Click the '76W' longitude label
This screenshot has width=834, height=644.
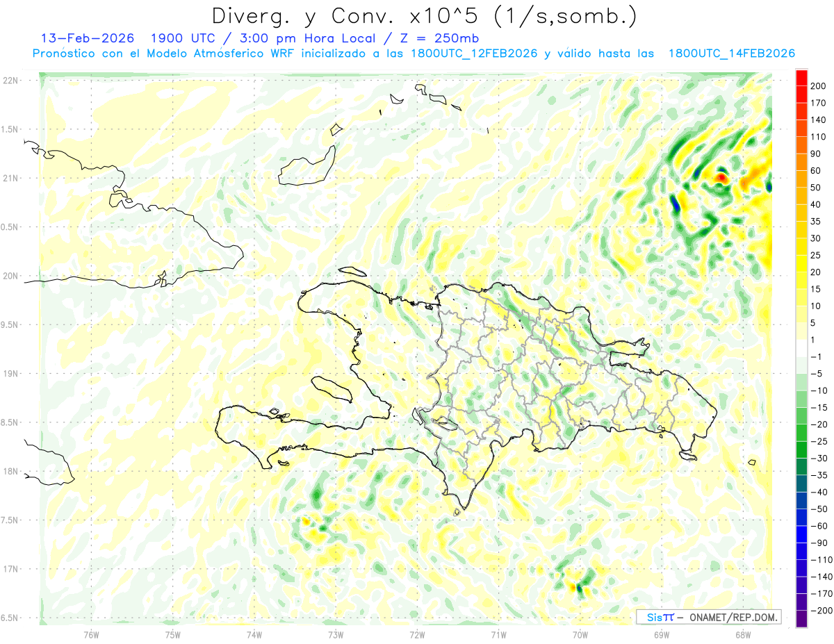click(x=91, y=634)
